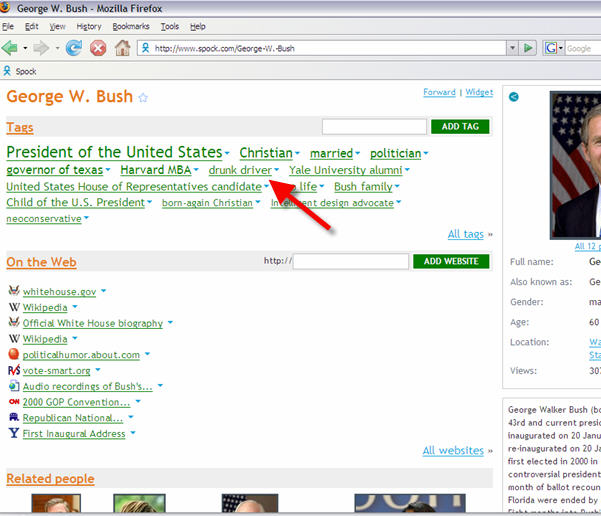This screenshot has width=601, height=516.
Task: Click the First Inaugural Address link
Action: 74,434
